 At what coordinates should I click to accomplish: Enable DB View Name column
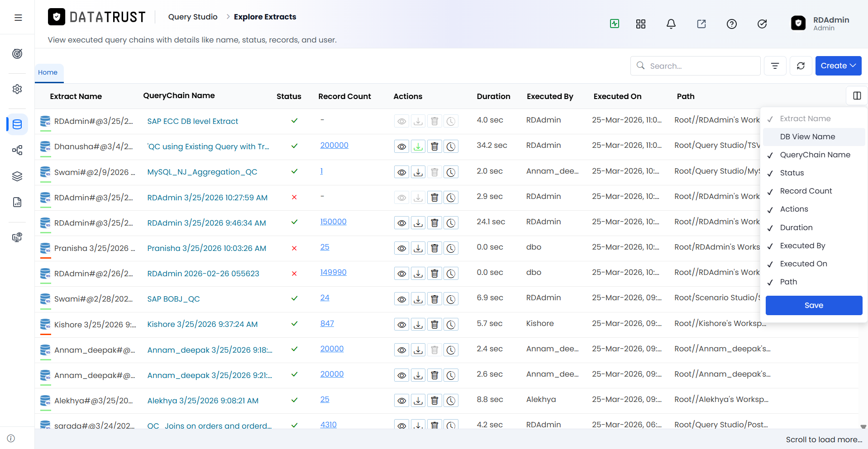(814, 137)
